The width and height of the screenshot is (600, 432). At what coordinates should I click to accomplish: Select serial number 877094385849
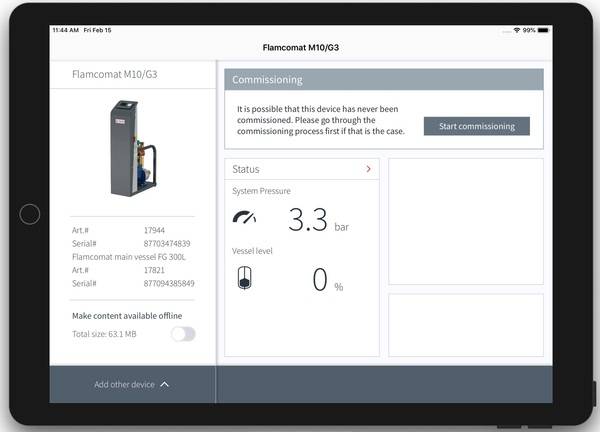click(169, 283)
